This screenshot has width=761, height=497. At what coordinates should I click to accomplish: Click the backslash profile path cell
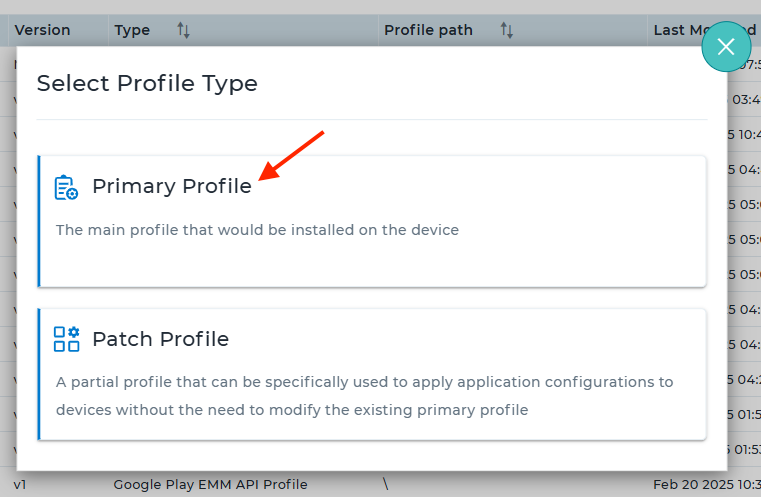385,485
